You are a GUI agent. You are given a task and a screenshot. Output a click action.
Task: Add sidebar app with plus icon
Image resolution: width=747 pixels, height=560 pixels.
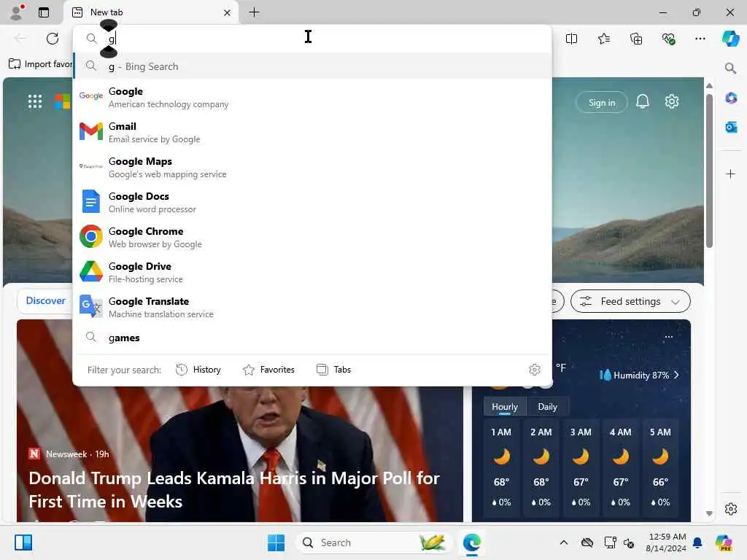click(x=730, y=174)
